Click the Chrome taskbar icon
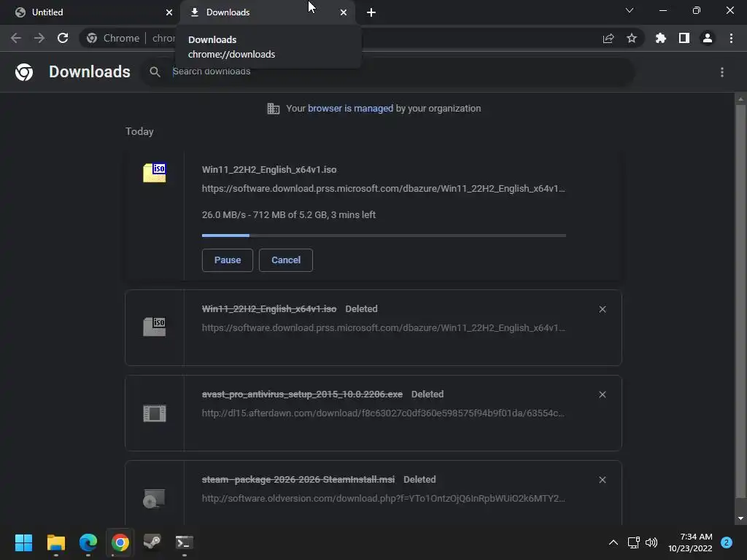This screenshot has width=747, height=560. point(120,542)
